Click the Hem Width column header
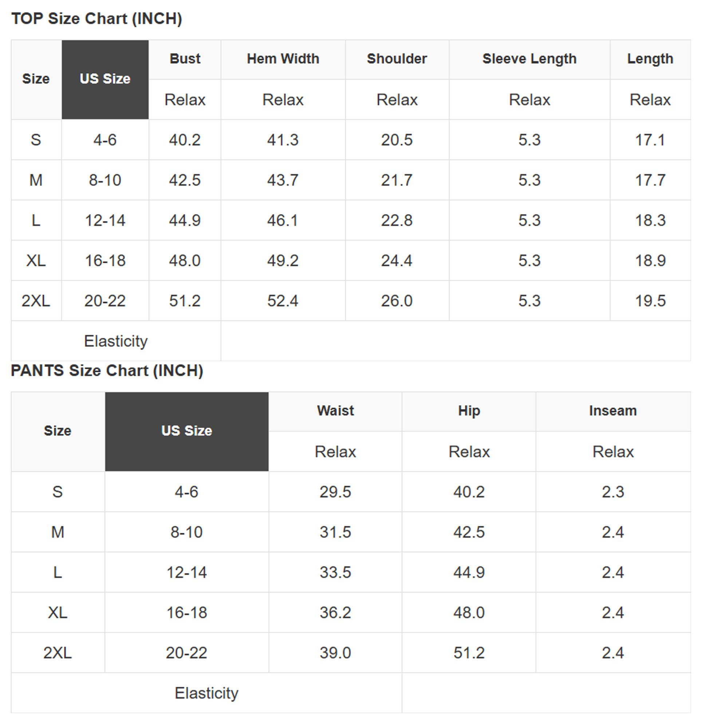The image size is (705, 728). [283, 59]
